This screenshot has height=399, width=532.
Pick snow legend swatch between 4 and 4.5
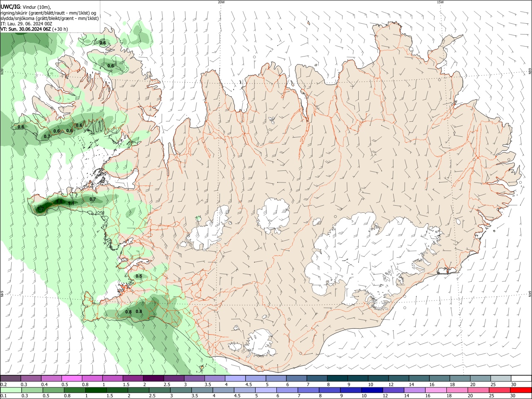point(235,379)
